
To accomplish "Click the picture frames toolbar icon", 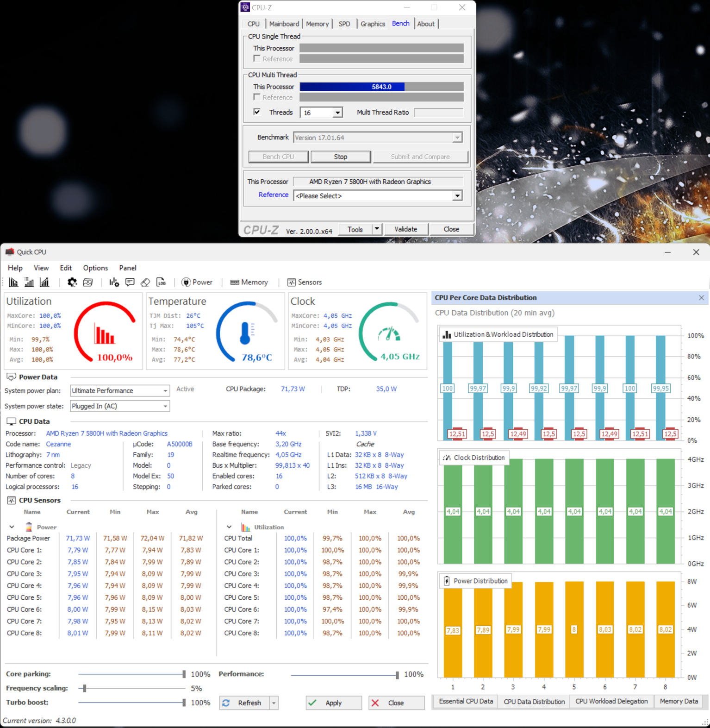I will [88, 282].
